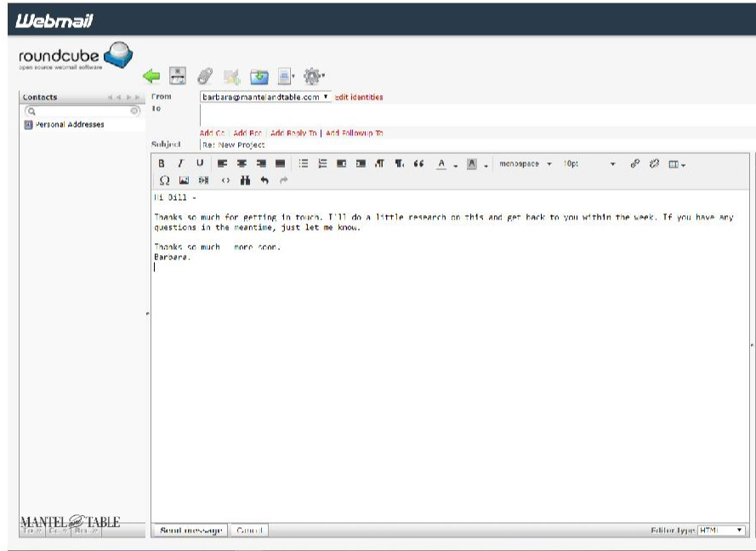Viewport: 756px width, 551px height.
Task: Toggle italic formatting
Action: [181, 163]
